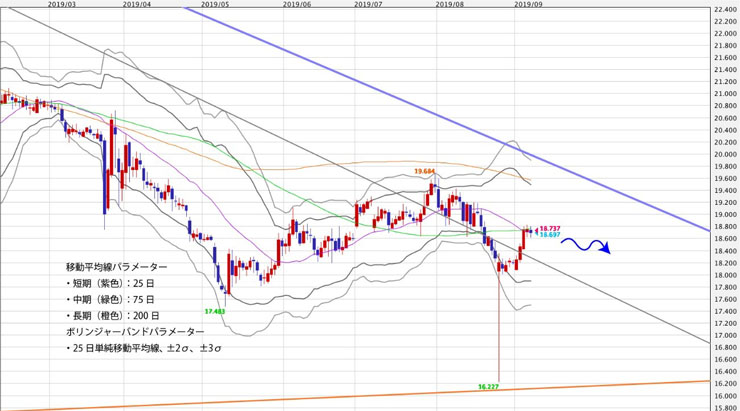Click the 19.684 high price annotation
This screenshot has width=740, height=411.
[424, 172]
